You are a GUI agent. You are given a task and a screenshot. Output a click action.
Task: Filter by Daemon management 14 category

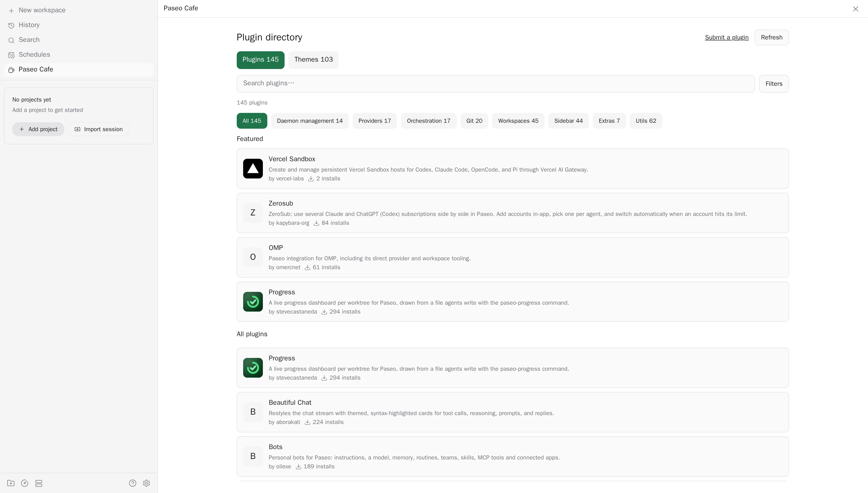point(309,121)
